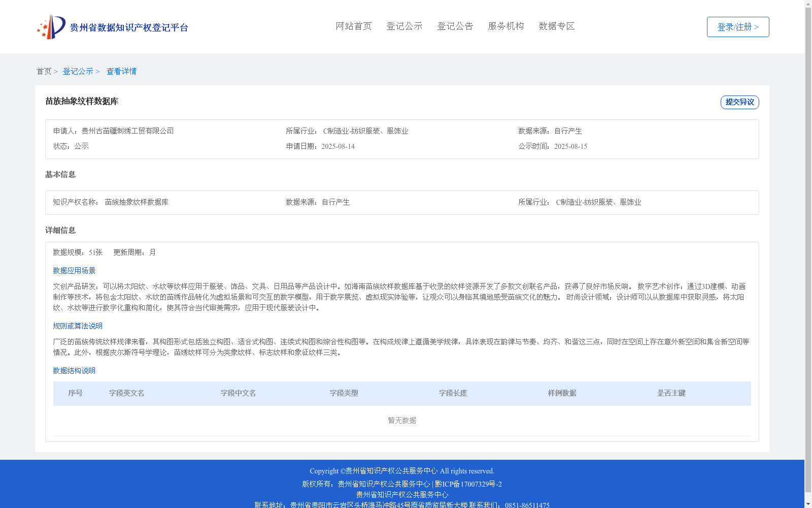Click the 规则或算法说明 link
The height and width of the screenshot is (508, 812).
(77, 326)
